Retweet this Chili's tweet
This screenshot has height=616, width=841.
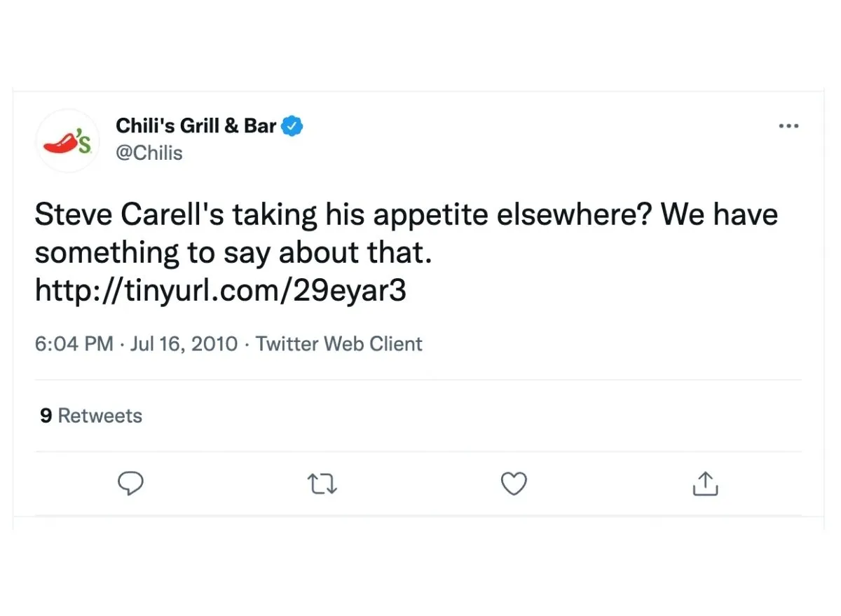point(322,484)
